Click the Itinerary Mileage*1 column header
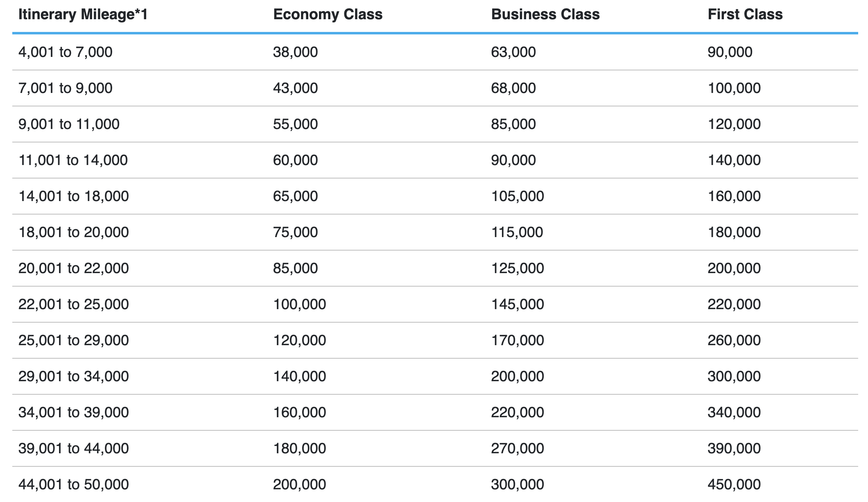Screen dimensions: 868x502 (x=83, y=15)
